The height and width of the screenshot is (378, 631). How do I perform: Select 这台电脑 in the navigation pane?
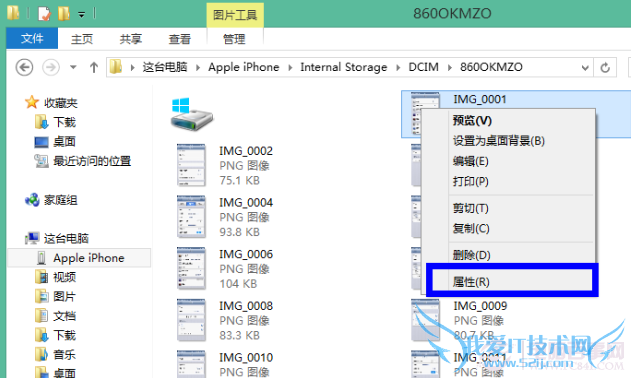pyautogui.click(x=66, y=238)
